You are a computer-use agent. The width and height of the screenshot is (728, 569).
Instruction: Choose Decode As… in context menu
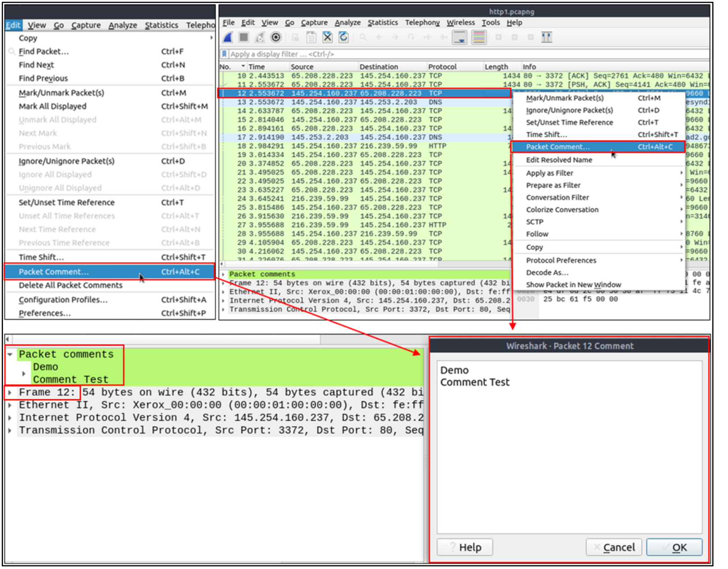[598, 272]
